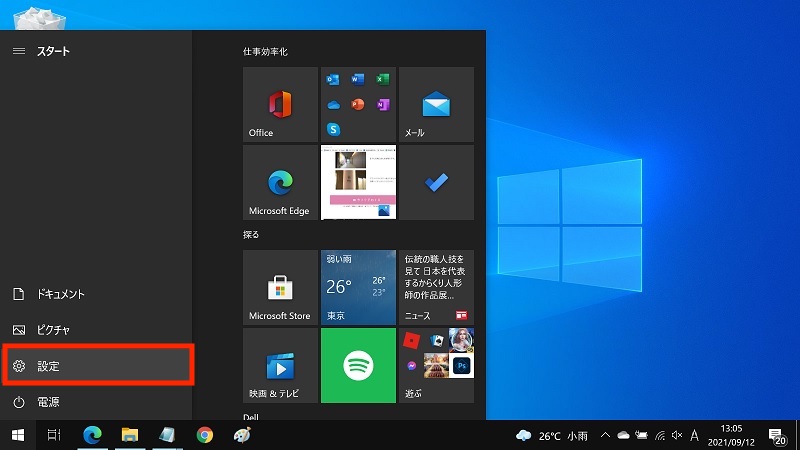The width and height of the screenshot is (800, 450).
Task: Launch the Microsoft Edge tile
Action: coord(280,183)
